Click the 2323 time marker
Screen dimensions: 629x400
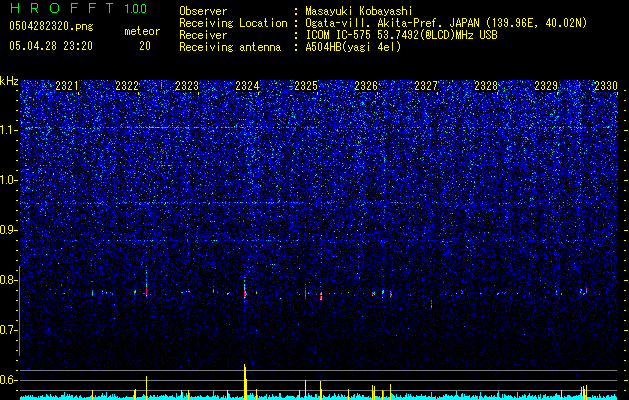187,86
